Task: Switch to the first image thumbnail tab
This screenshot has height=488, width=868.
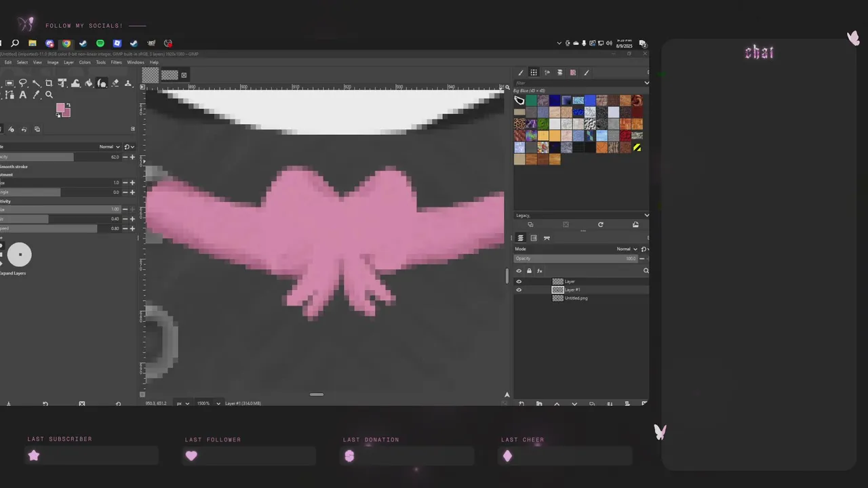Action: point(151,75)
